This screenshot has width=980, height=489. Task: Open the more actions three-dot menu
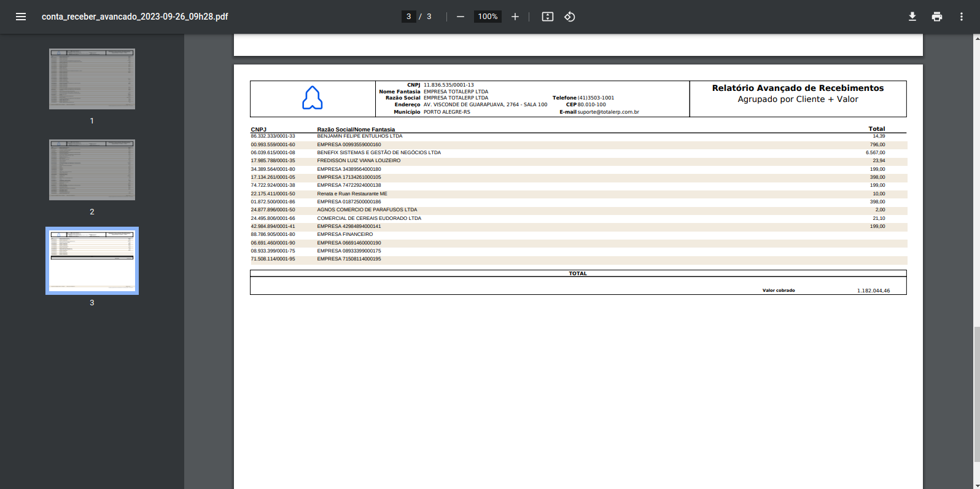(962, 17)
